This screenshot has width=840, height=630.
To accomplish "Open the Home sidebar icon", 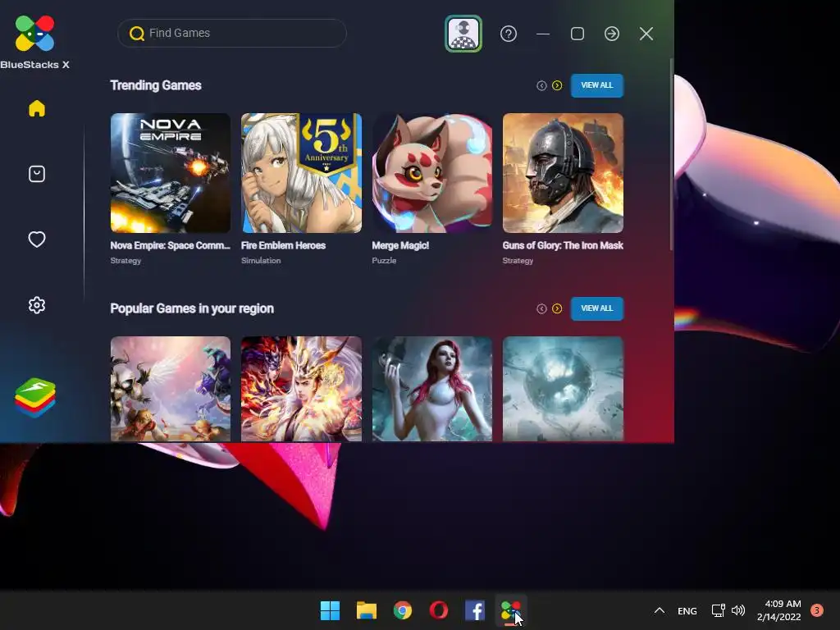I will point(37,109).
